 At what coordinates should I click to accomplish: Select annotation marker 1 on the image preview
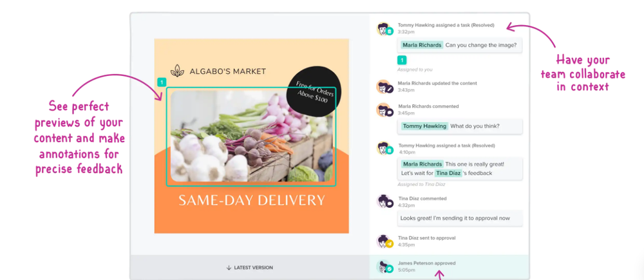tap(162, 82)
